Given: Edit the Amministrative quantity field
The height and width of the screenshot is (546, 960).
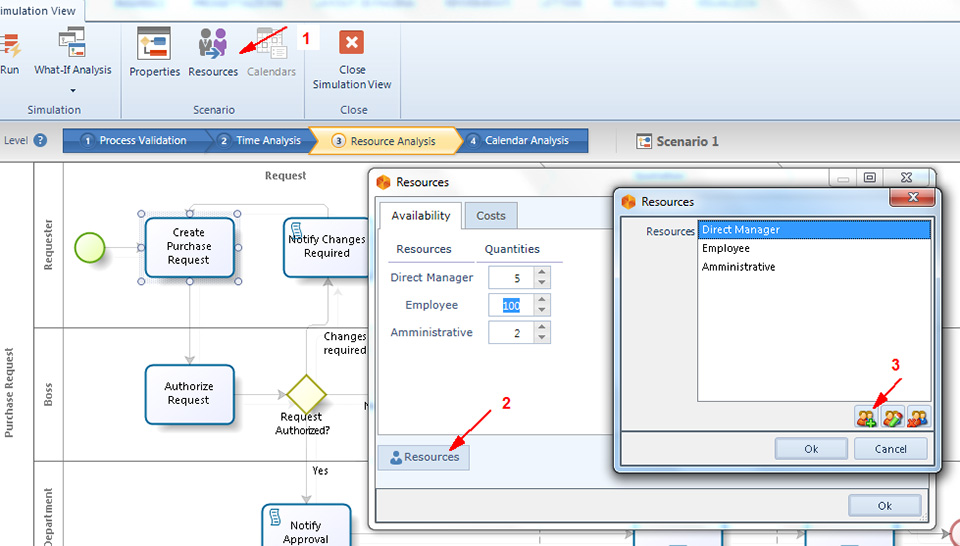Looking at the screenshot, I should pyautogui.click(x=511, y=333).
